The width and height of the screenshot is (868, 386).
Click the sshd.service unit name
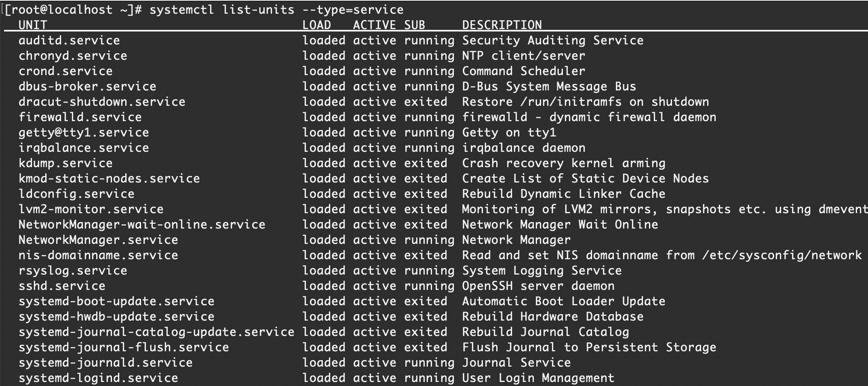pos(62,286)
